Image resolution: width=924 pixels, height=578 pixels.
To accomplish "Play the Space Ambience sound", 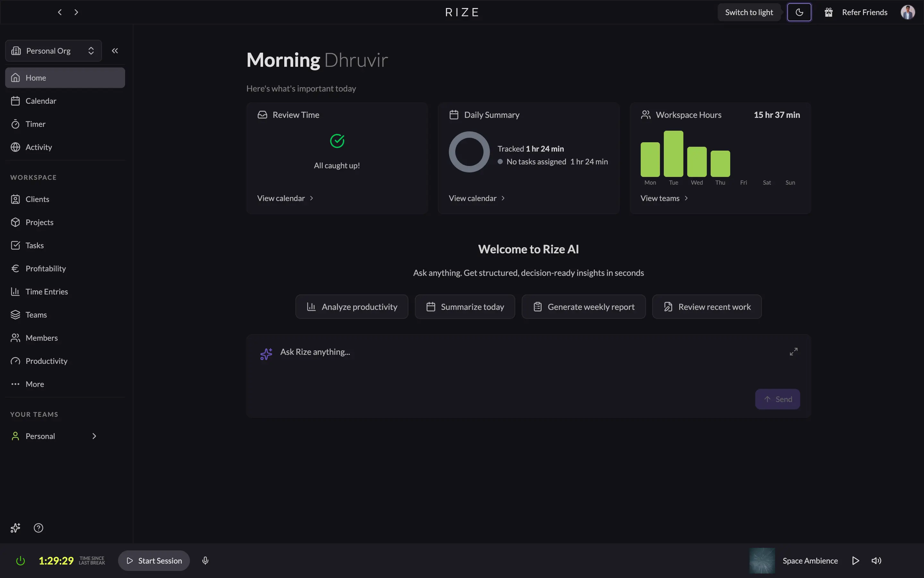I will point(856,561).
